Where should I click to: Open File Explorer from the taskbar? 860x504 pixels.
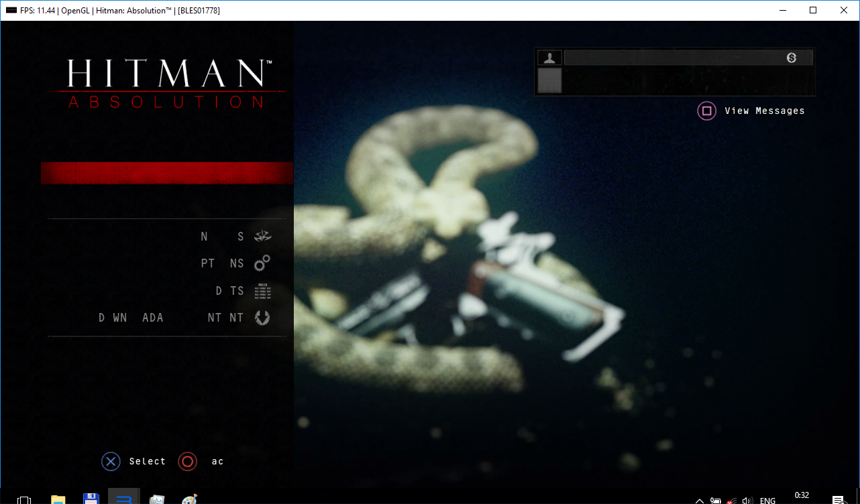click(58, 498)
